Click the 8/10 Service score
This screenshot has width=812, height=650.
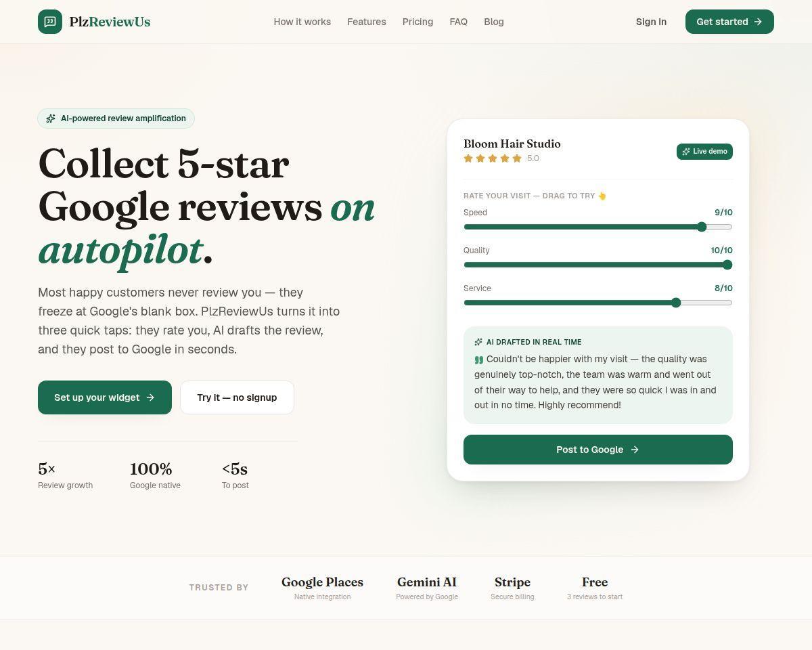coord(723,288)
